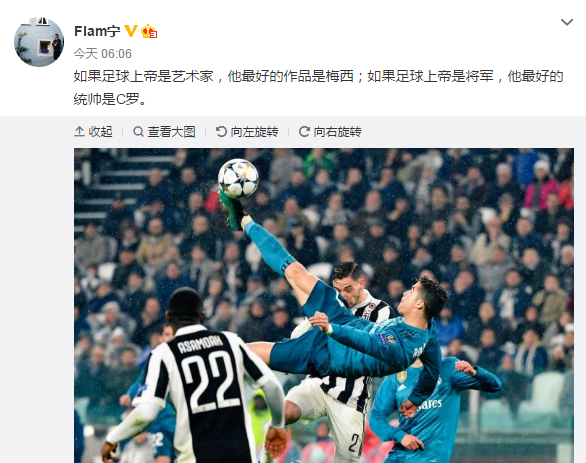Rotate image with 向左旋转

click(x=247, y=132)
